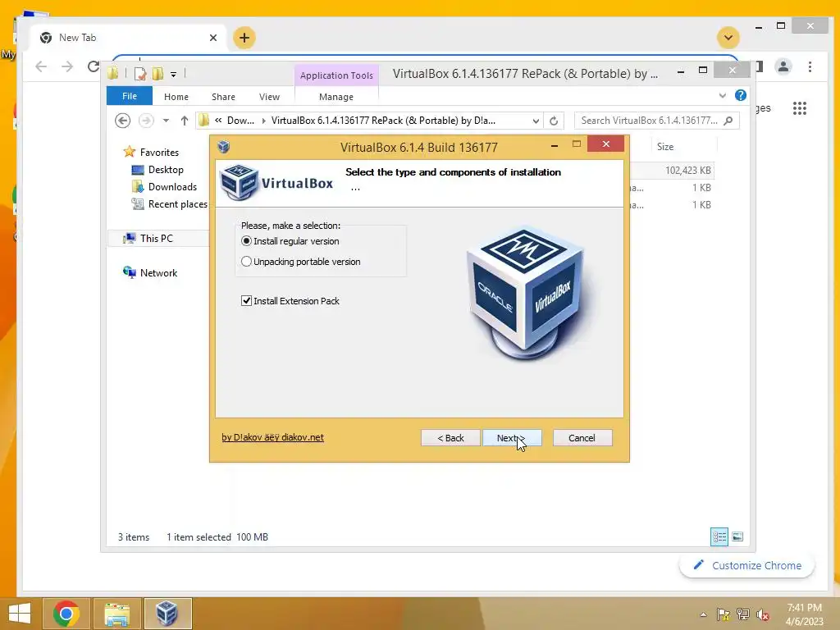Select Install regular version radio button

click(246, 241)
